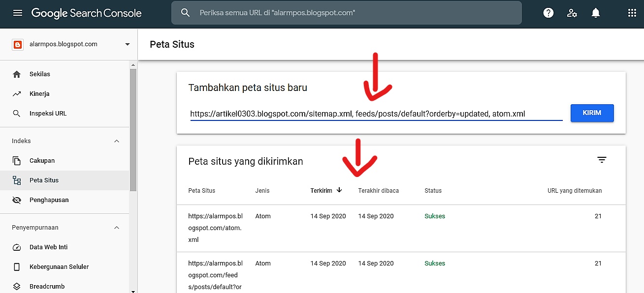The image size is (644, 293).
Task: Click Terkirim date in atom.xml row
Action: 328,216
